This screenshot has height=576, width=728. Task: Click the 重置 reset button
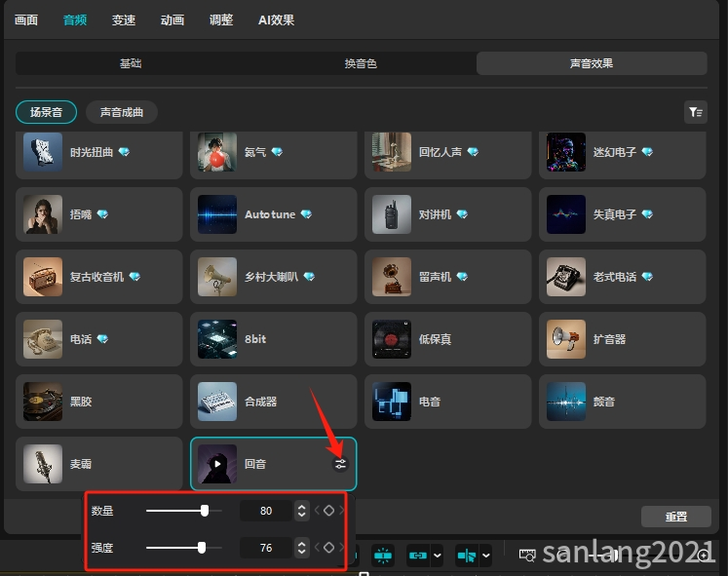(x=676, y=517)
